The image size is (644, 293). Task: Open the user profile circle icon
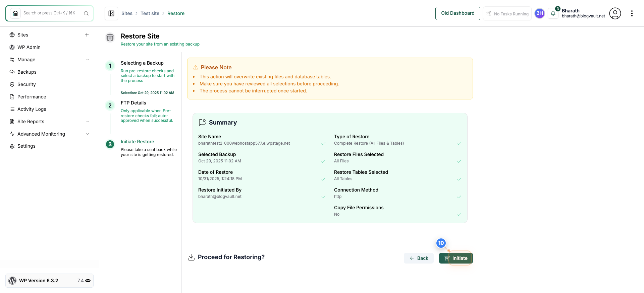(x=615, y=13)
